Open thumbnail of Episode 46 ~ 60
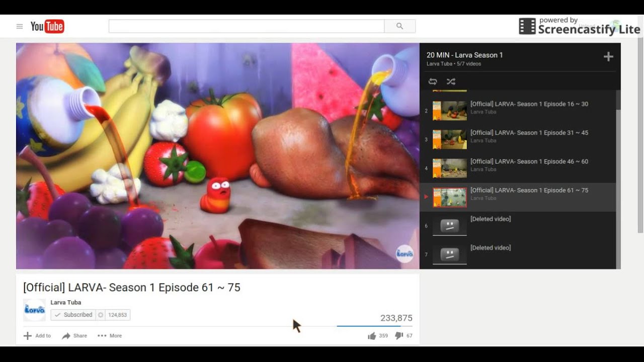Screen dimensions: 644x362 click(x=450, y=168)
